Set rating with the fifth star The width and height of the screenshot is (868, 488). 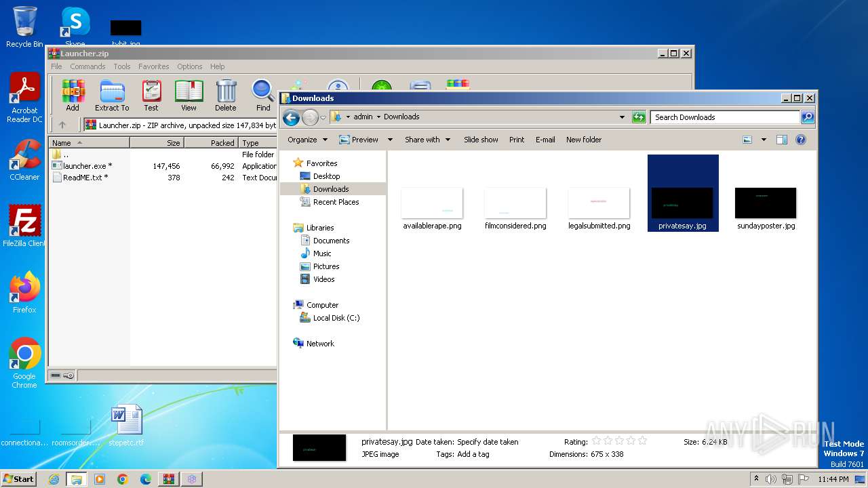[642, 441]
